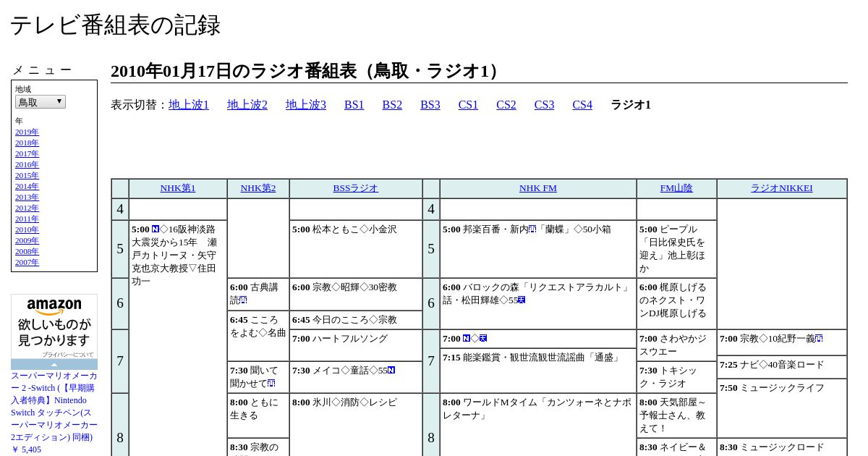
Task: Select the 8:00 ともに生きる program
Action: [x=258, y=415]
